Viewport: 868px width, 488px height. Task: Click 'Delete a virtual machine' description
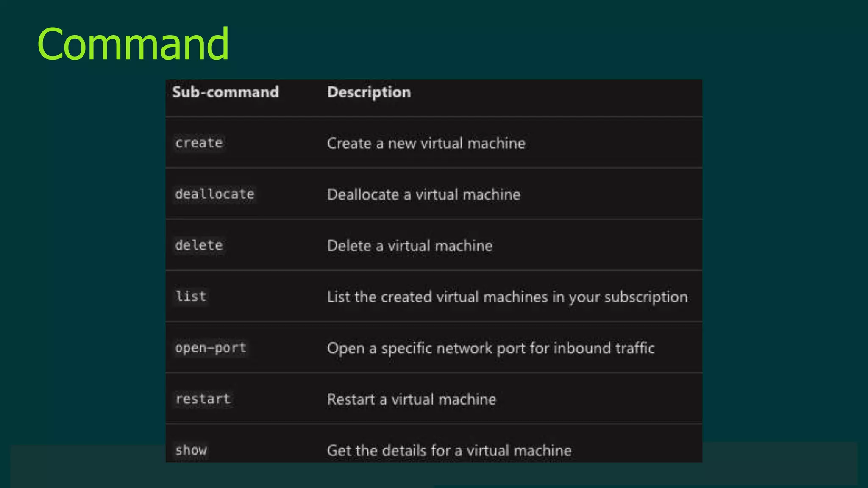tap(409, 246)
